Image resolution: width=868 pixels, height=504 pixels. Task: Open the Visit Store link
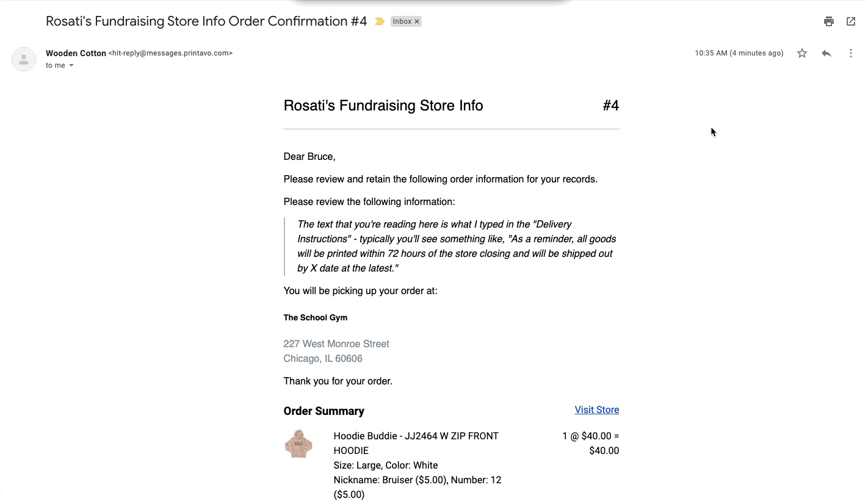[x=597, y=410]
